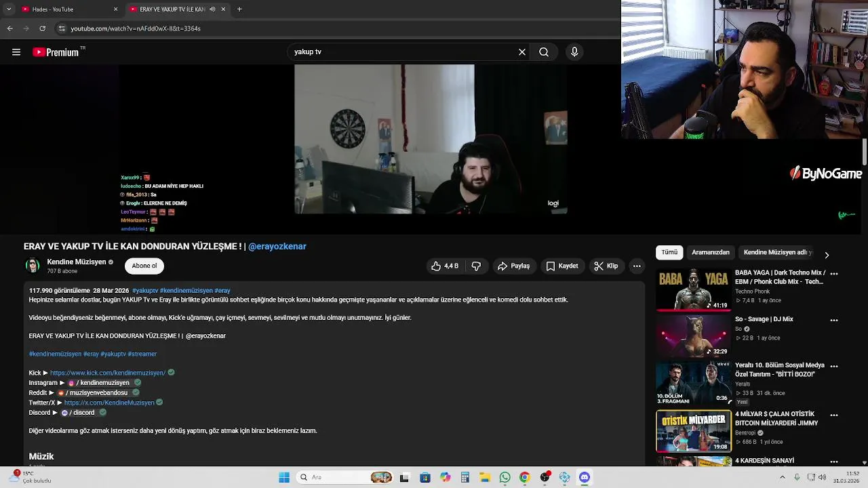Open options for the BABA YAGA video
The image size is (868, 488).
coord(834,274)
